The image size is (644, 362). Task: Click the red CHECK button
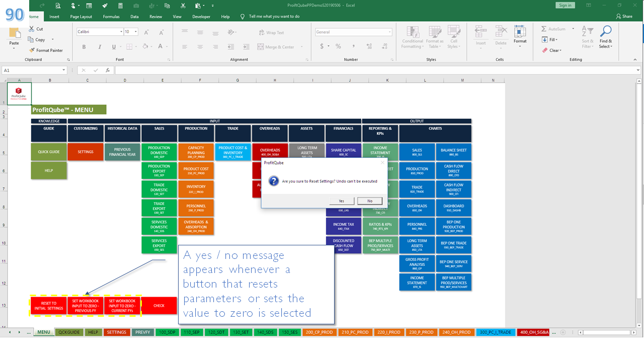pyautogui.click(x=159, y=306)
